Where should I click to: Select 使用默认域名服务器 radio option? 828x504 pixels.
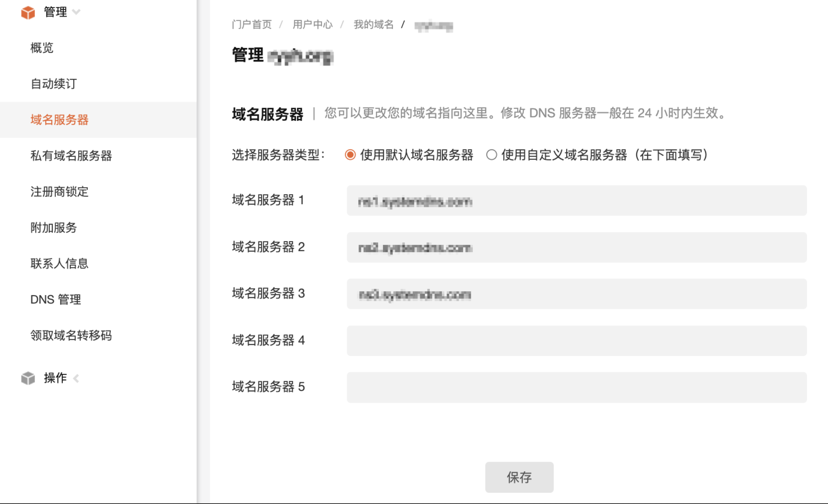pyautogui.click(x=350, y=156)
